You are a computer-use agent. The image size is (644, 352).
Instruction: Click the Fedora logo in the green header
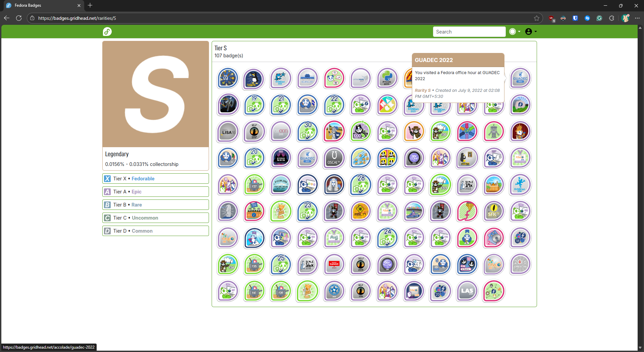tap(107, 32)
